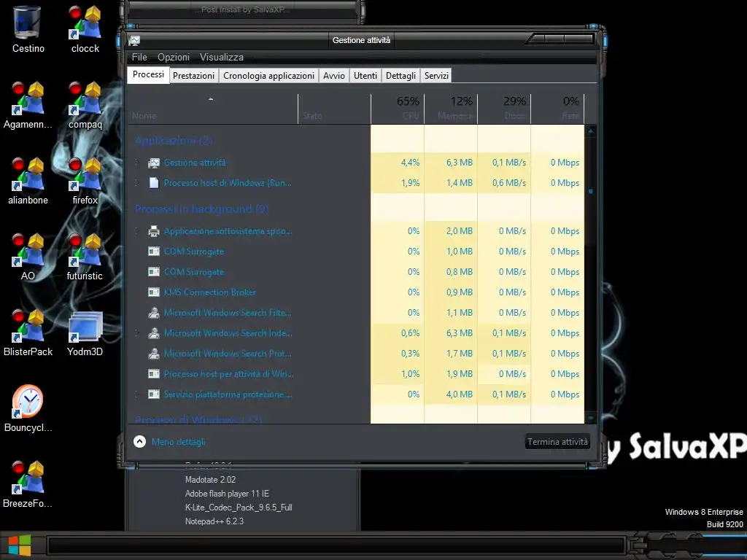Click the Gestione attività process icon

point(153,163)
